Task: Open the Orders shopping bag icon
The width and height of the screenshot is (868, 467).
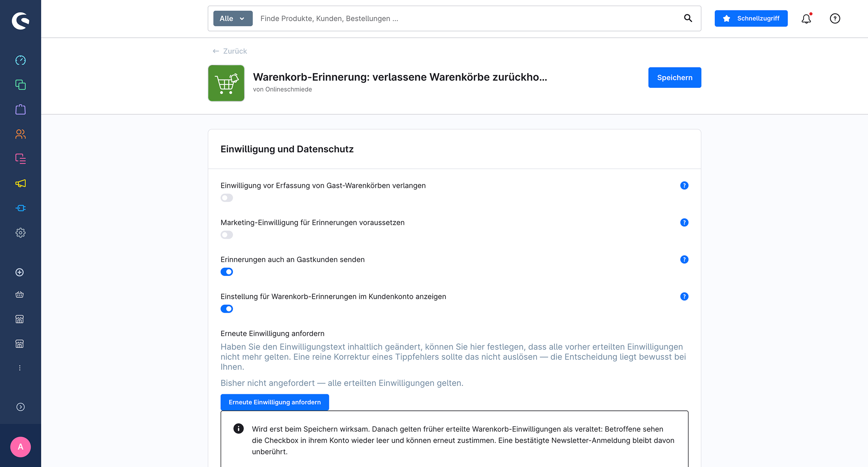Action: (20, 109)
